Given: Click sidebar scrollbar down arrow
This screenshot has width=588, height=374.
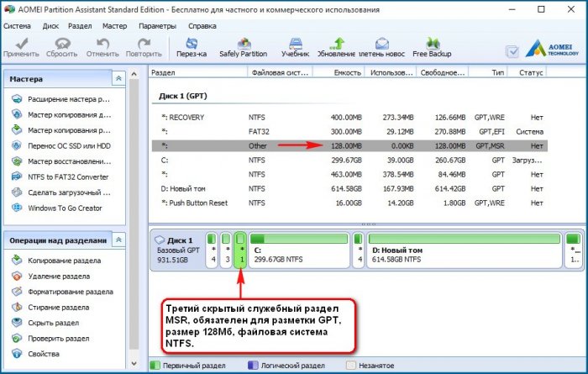Looking at the screenshot, I should pyautogui.click(x=134, y=363).
